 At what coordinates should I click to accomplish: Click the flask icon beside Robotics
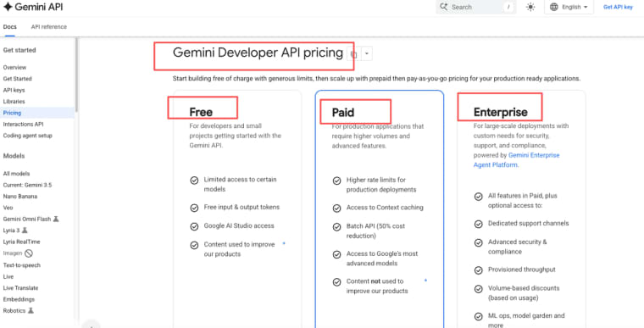click(x=31, y=311)
